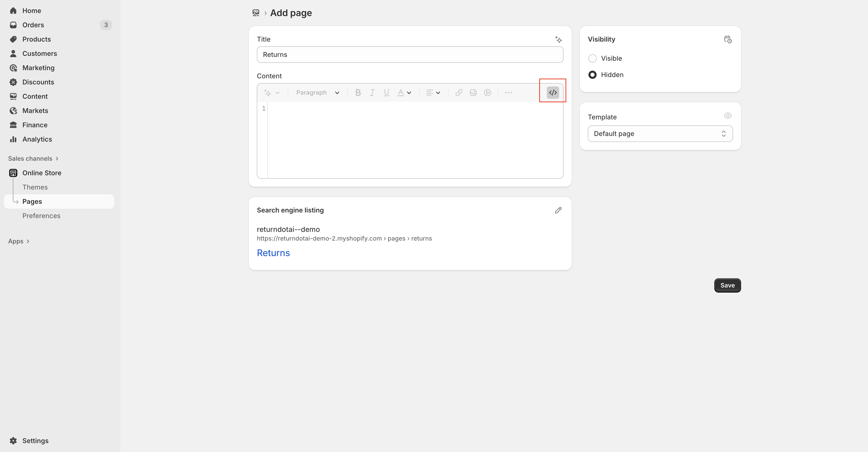The width and height of the screenshot is (868, 452).
Task: Open code view in the content editor
Action: click(552, 92)
